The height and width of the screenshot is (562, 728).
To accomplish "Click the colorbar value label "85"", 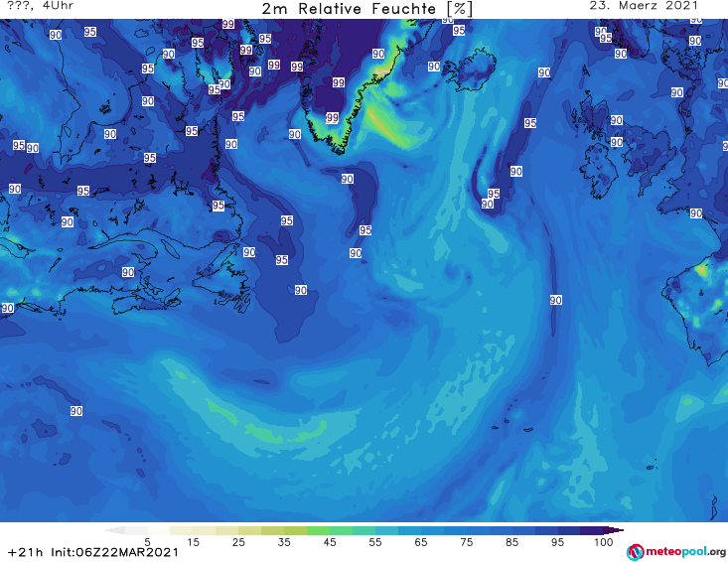I will 511,542.
